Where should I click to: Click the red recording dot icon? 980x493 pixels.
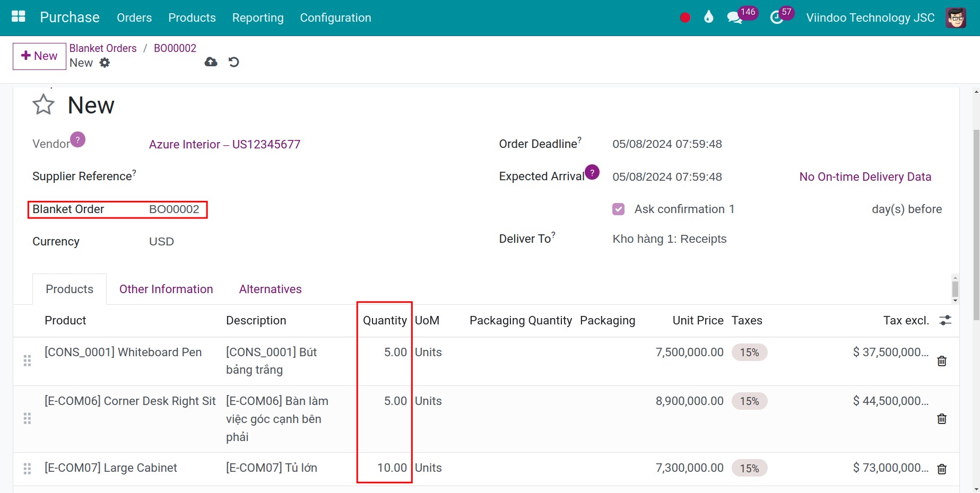point(684,16)
